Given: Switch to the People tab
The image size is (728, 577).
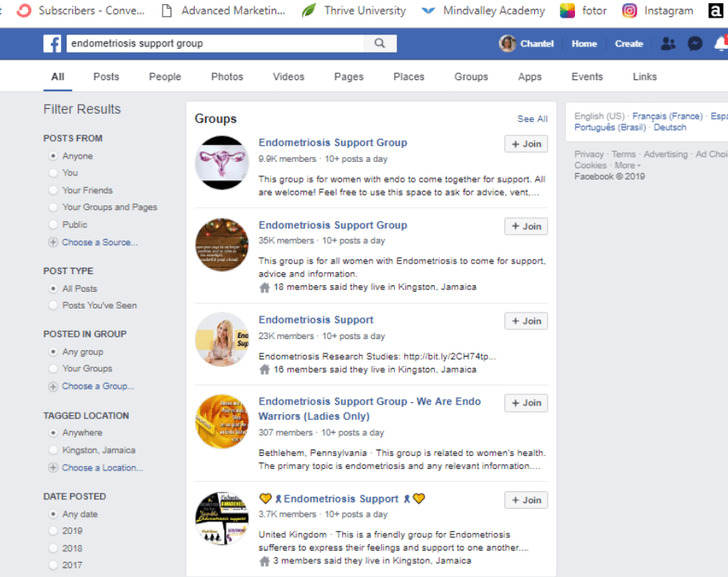Looking at the screenshot, I should [x=165, y=77].
